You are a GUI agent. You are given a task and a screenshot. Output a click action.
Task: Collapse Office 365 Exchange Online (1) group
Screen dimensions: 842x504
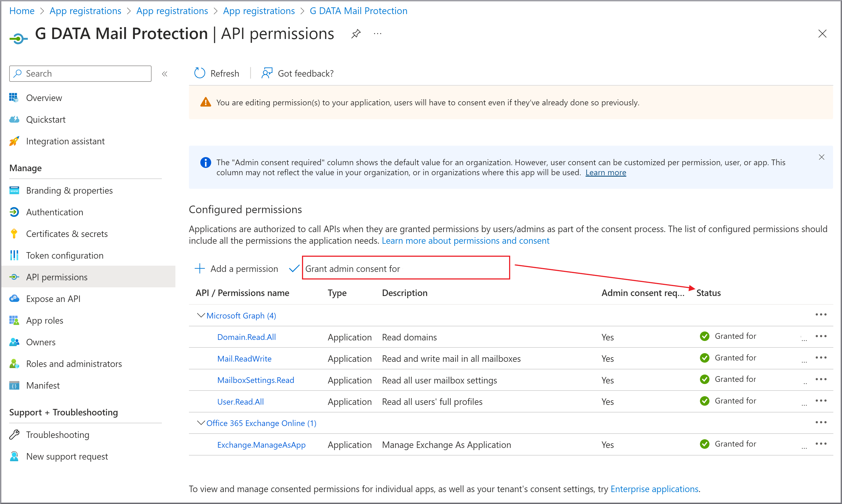coord(201,423)
